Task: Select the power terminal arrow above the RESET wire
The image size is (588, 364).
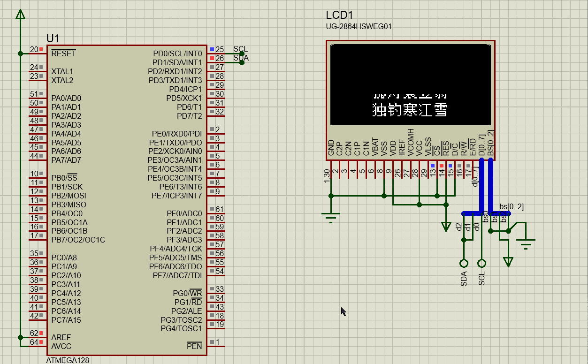Action: click(x=20, y=15)
